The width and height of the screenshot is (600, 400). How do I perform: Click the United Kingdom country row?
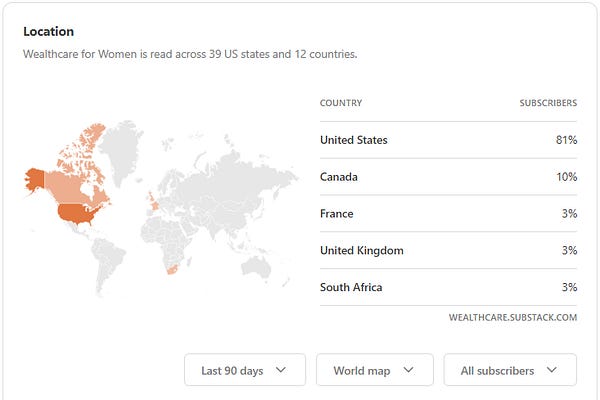pyautogui.click(x=448, y=250)
